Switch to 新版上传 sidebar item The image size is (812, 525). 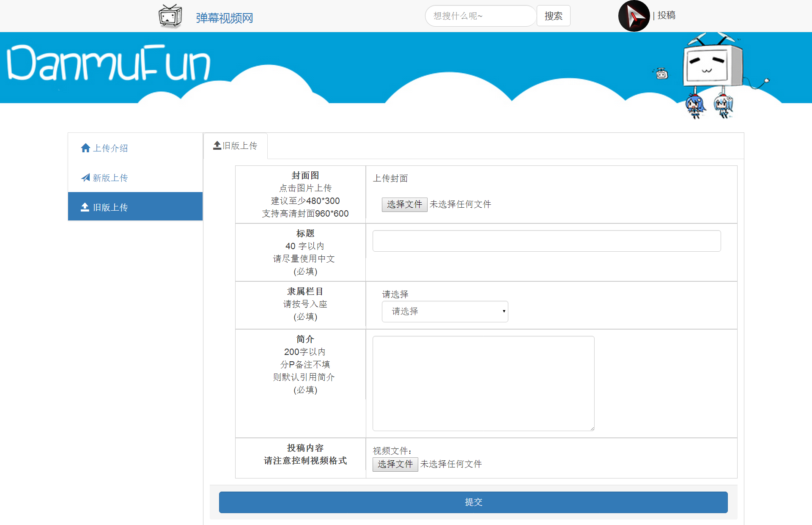(110, 178)
